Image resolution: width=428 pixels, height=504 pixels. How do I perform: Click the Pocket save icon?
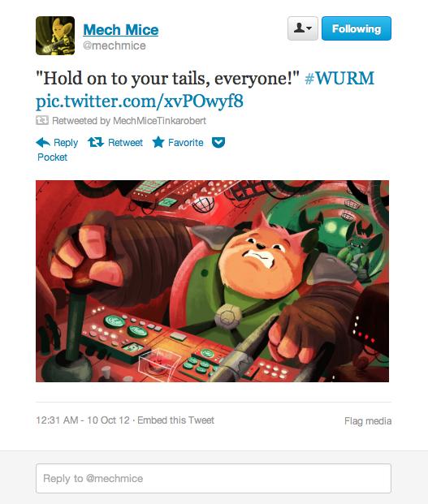[218, 142]
